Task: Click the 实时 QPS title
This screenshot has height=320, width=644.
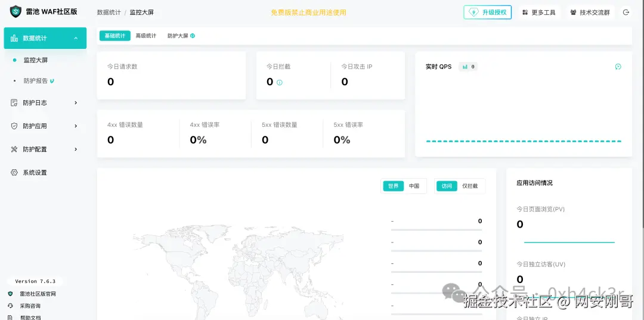Action: [x=439, y=67]
